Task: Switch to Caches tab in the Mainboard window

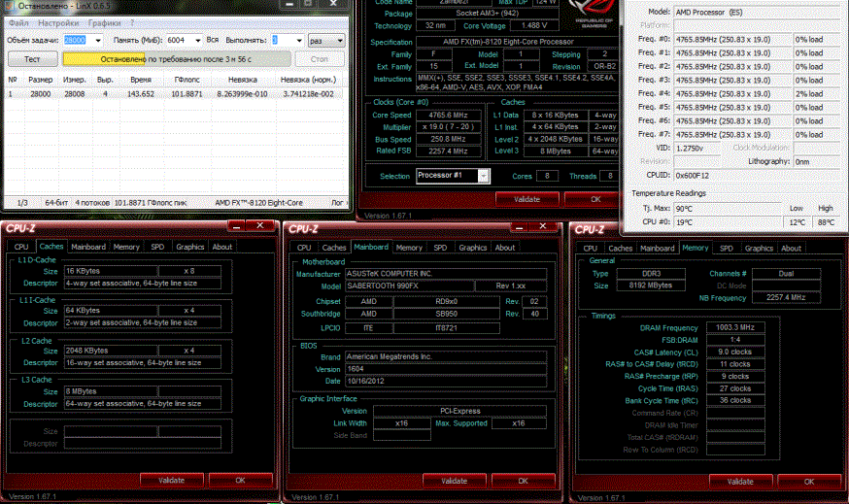Action: [x=333, y=248]
